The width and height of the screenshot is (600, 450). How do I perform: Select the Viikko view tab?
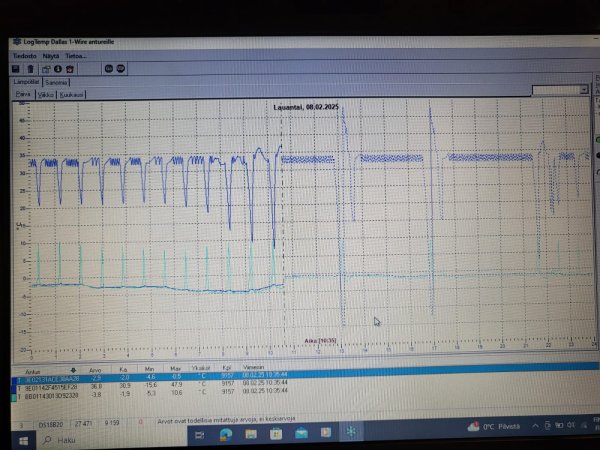pos(45,94)
